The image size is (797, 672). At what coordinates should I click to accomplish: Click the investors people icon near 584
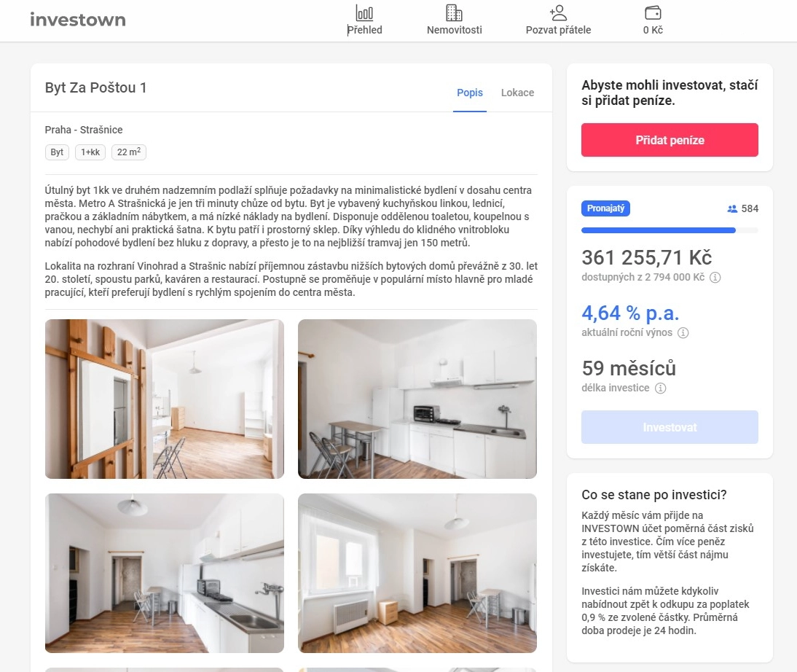pyautogui.click(x=732, y=208)
